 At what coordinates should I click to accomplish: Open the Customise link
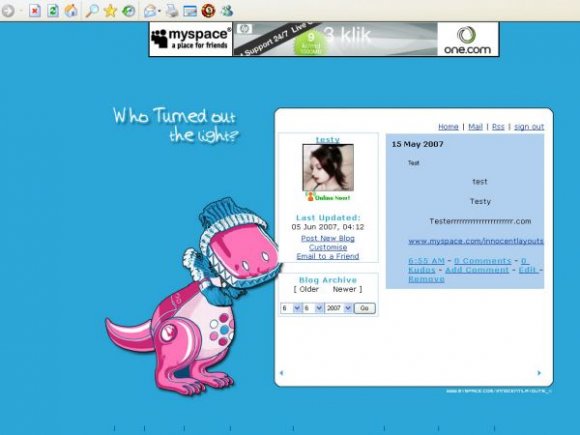coord(328,247)
